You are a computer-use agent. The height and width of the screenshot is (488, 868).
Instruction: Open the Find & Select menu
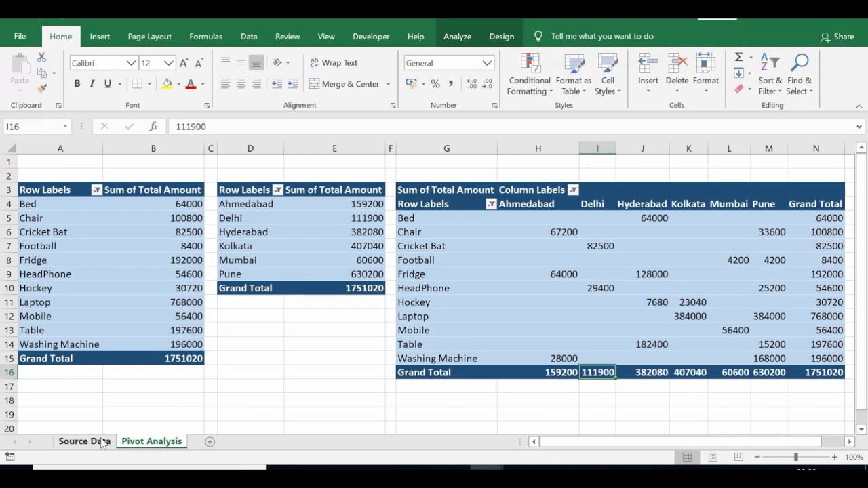800,75
